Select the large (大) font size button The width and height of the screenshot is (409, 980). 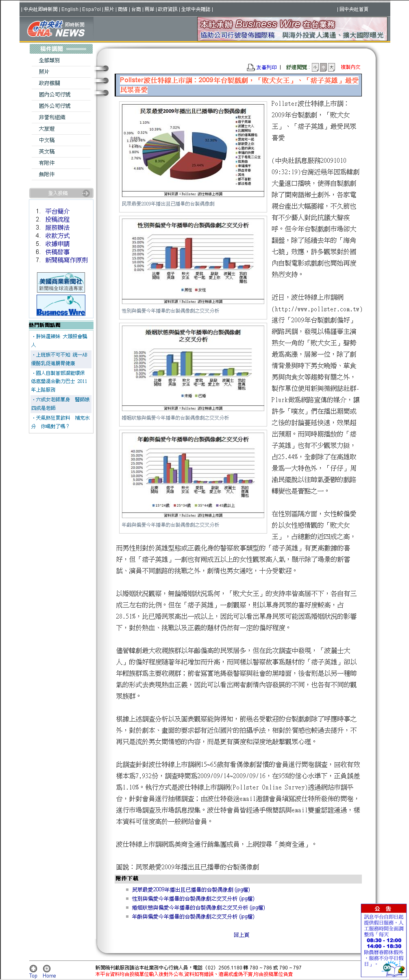click(x=332, y=67)
